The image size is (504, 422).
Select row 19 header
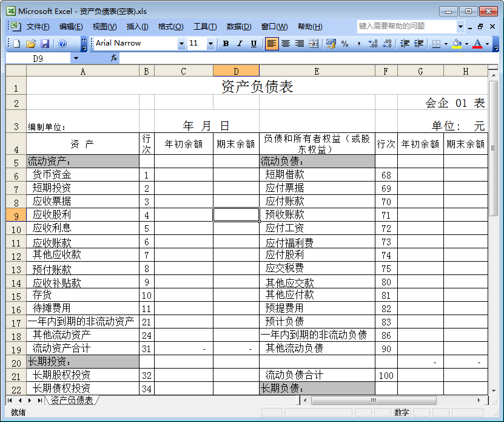(x=16, y=349)
